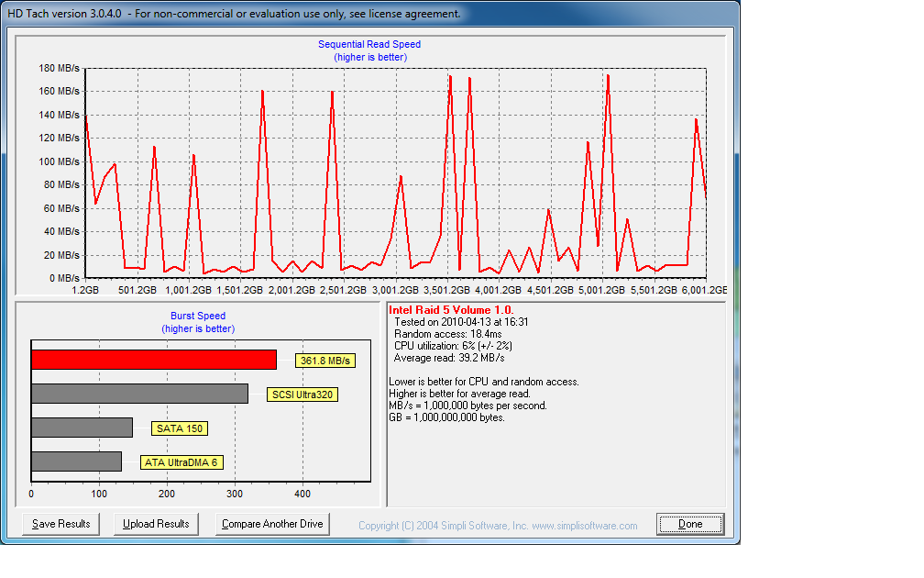Click the Average read: 39.2 MB/s line
924x578 pixels.
pos(449,358)
